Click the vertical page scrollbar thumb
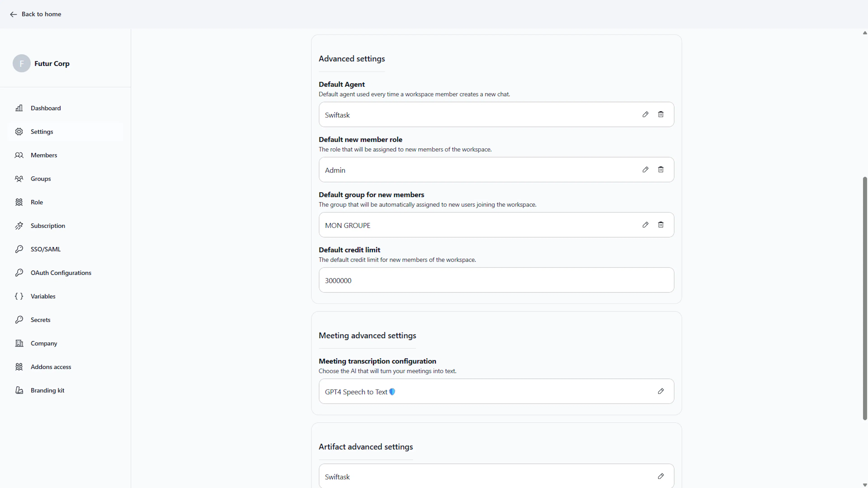This screenshot has width=868, height=488. click(864, 298)
